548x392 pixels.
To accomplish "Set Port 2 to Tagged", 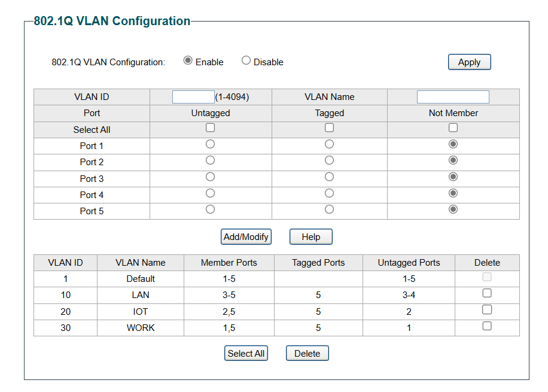I will (x=329, y=160).
